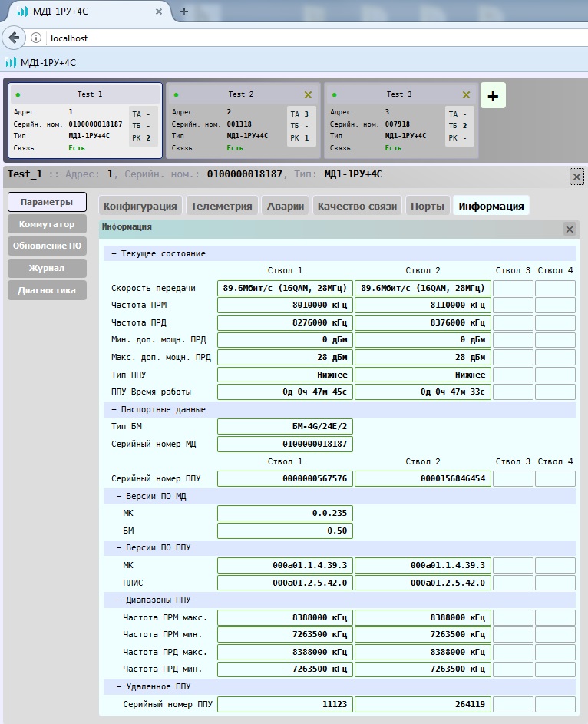Image resolution: width=588 pixels, height=724 pixels.
Task: Click МК version field 0.0.235
Action: tap(285, 513)
